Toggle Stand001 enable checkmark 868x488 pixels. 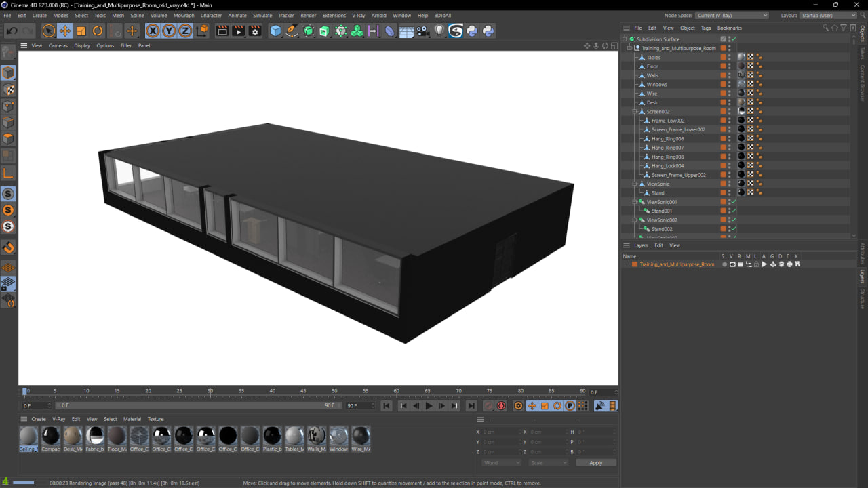(x=734, y=211)
